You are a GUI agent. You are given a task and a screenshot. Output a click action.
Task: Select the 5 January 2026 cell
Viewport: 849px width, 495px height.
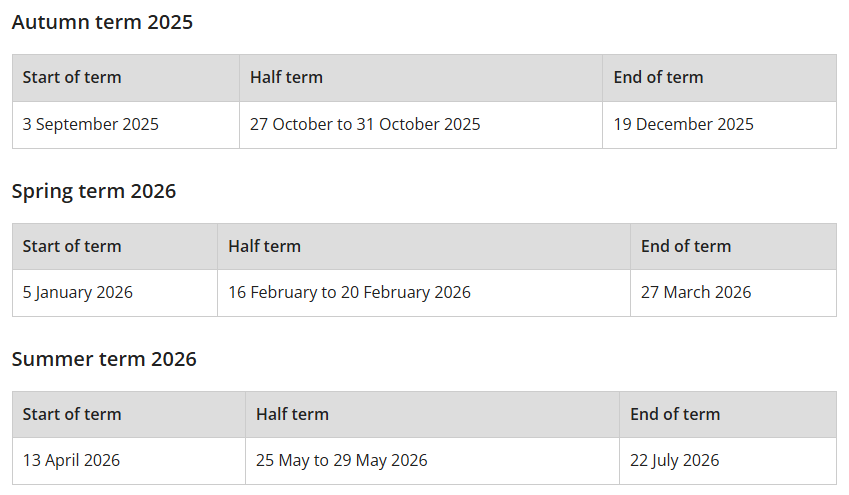pos(78,293)
